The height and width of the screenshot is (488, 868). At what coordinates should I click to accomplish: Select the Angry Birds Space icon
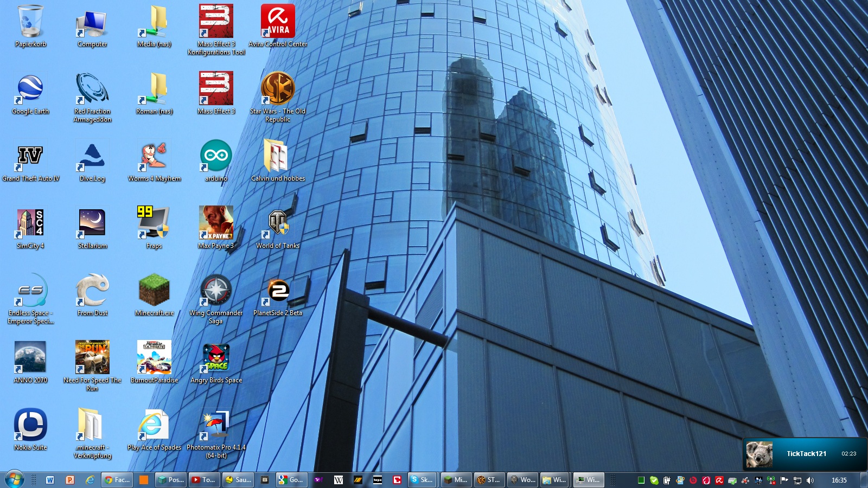coord(216,358)
